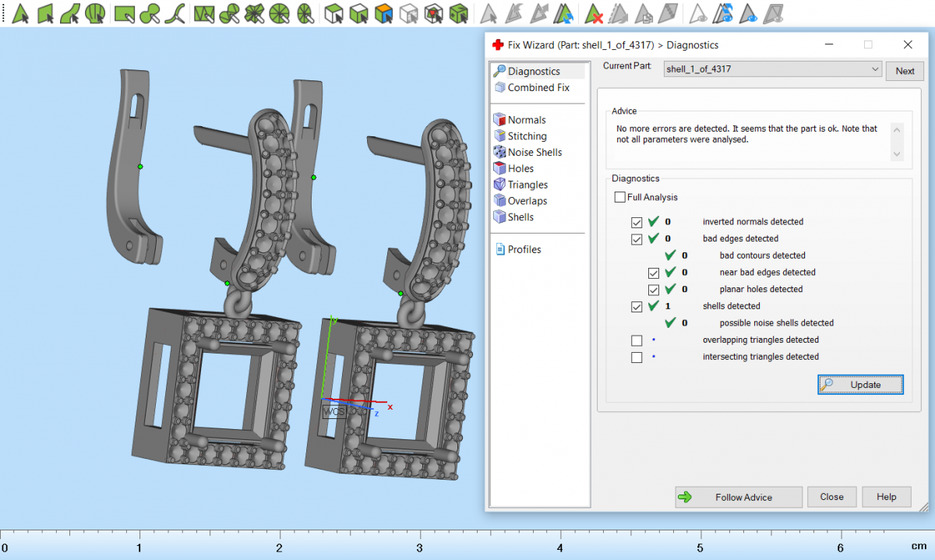Expand the Current Part dropdown
Image resolution: width=935 pixels, height=560 pixels.
(x=874, y=69)
